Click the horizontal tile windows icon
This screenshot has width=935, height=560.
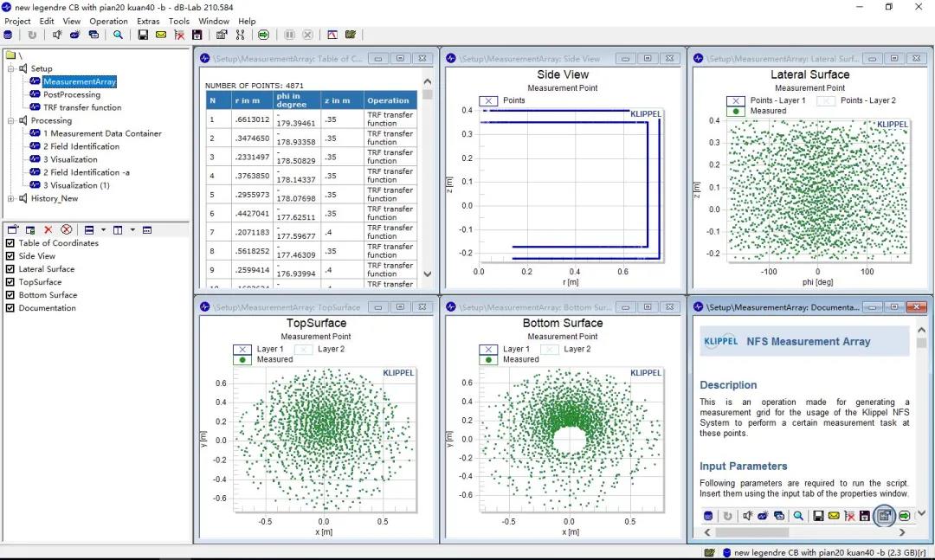point(89,229)
